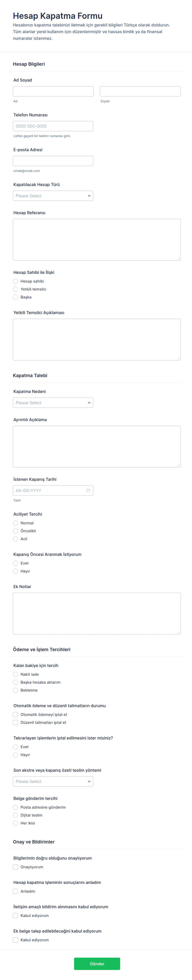Select the Hesap sahibi radio option

coord(16,281)
